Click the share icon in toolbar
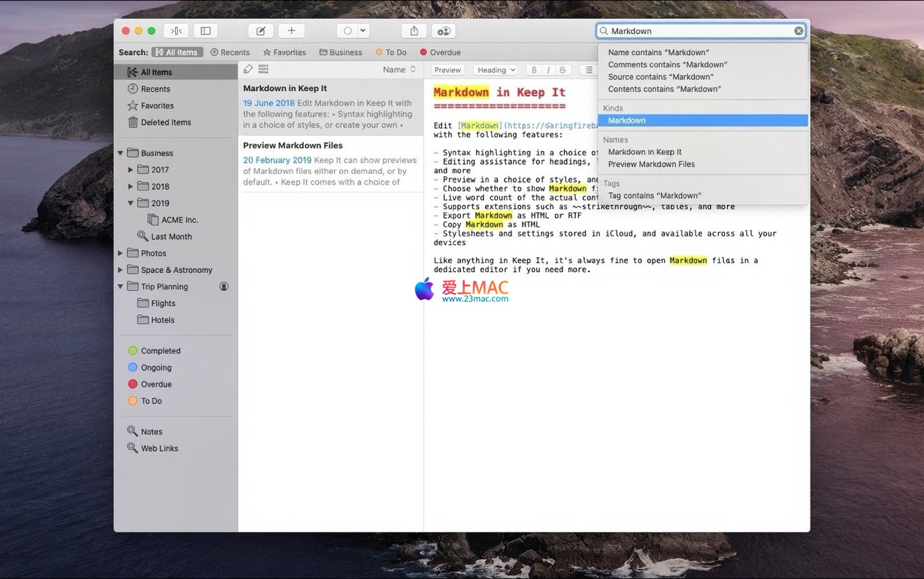Viewport: 924px width, 579px height. click(x=414, y=31)
